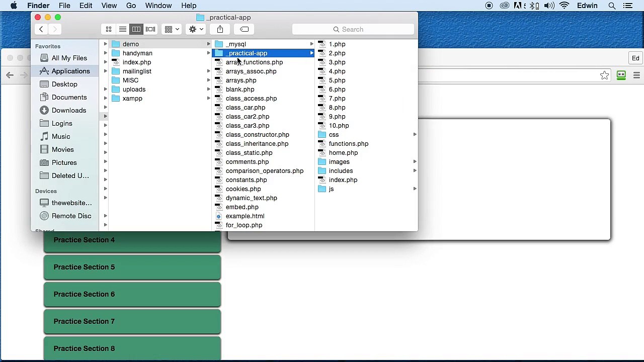
Task: Open Documents from the Finder sidebar
Action: pos(64,97)
